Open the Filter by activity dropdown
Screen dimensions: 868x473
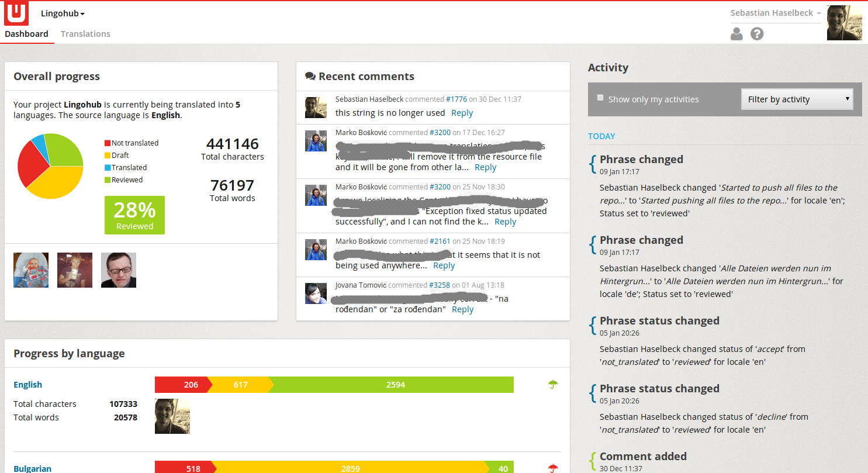click(x=797, y=99)
